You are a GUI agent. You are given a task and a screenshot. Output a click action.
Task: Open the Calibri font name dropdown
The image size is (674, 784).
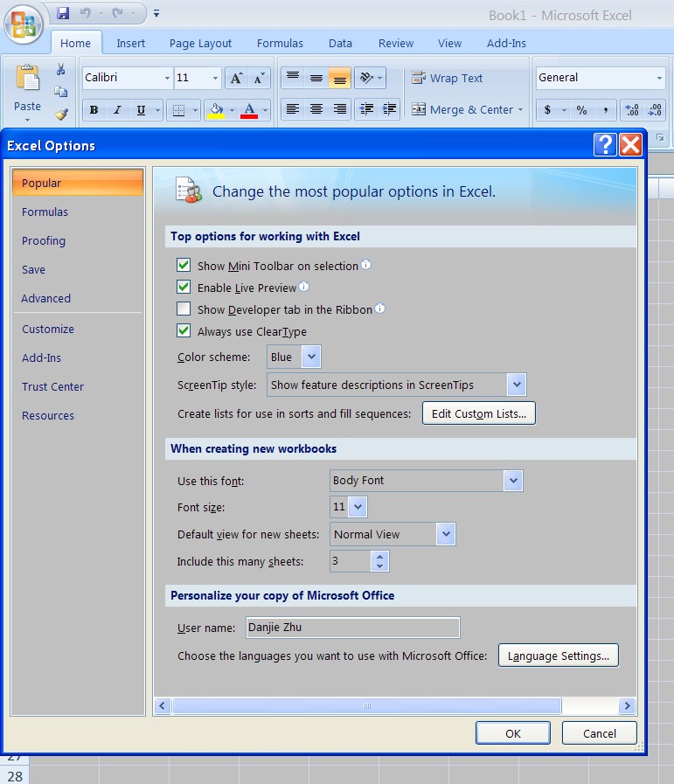[x=167, y=78]
